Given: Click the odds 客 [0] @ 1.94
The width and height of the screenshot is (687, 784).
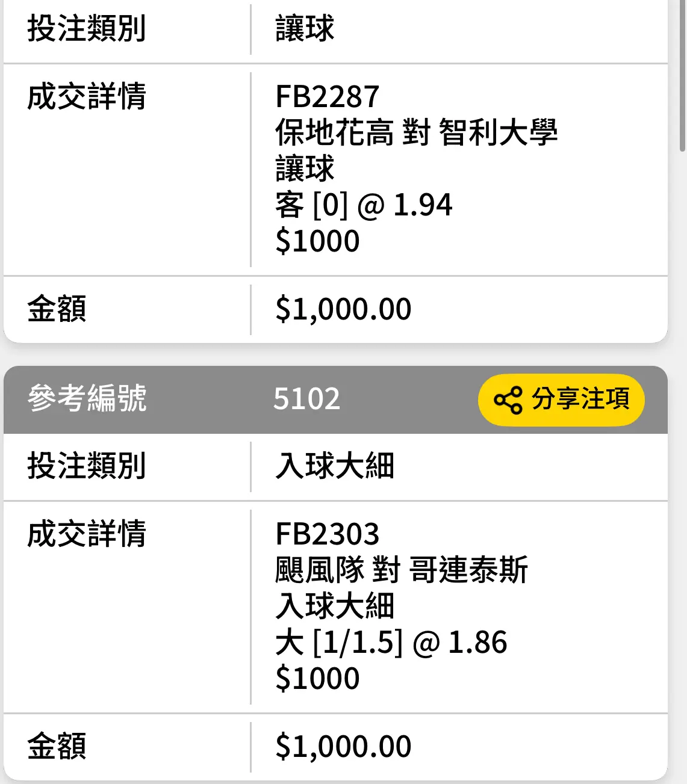Looking at the screenshot, I should coord(364,205).
